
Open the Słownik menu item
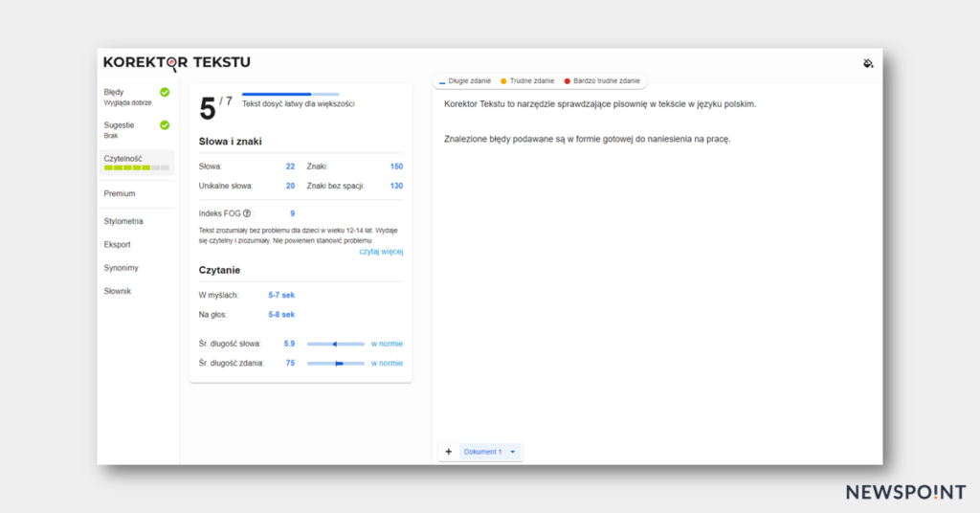[x=117, y=291]
